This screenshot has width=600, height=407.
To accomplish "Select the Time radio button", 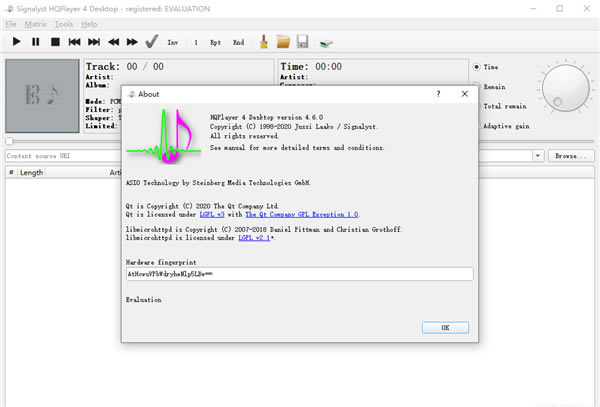I will point(477,67).
